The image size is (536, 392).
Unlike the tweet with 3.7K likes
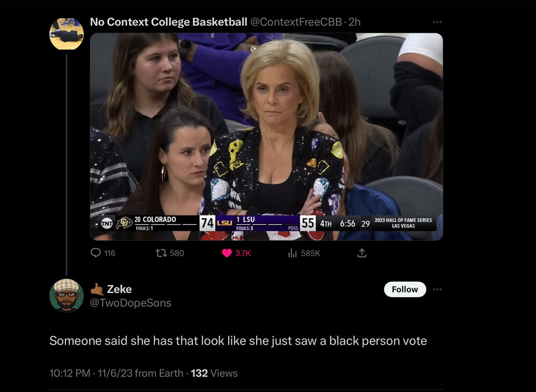[227, 253]
